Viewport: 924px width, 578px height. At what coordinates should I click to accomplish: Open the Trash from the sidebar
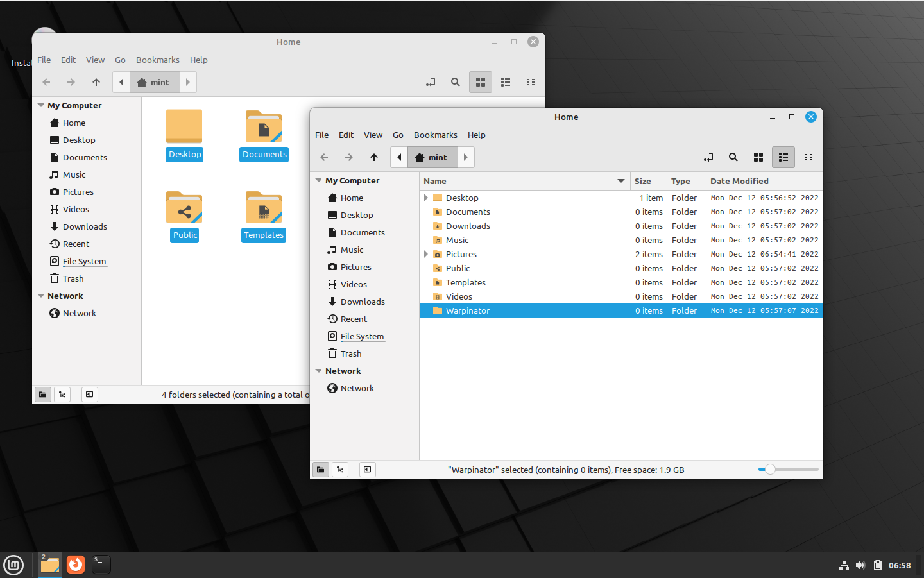coord(350,353)
